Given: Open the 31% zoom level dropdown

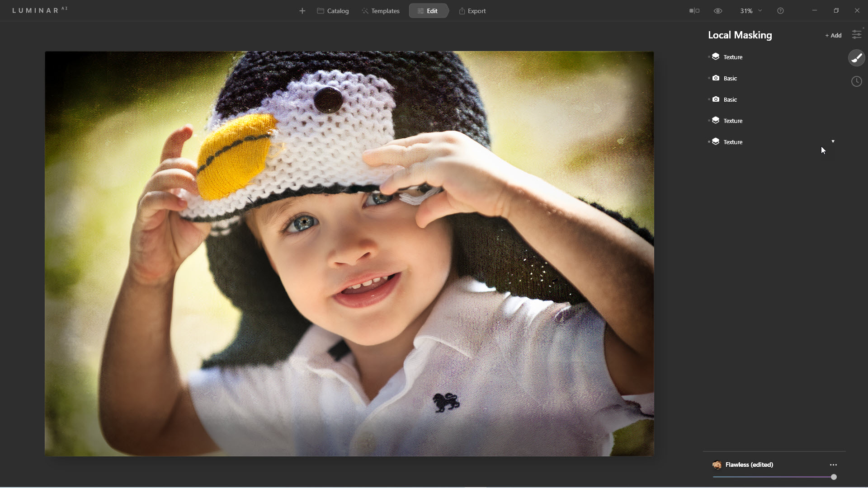Looking at the screenshot, I should pyautogui.click(x=750, y=11).
